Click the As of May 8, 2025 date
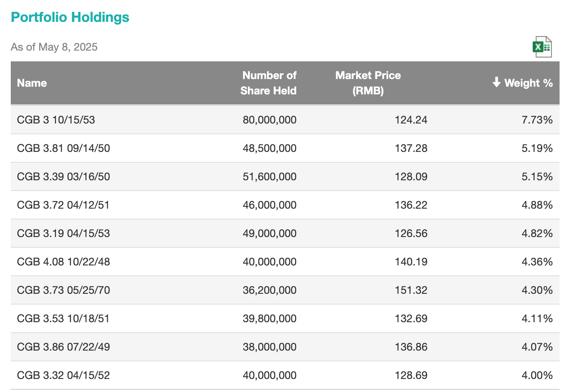Screen dimensions: 568x392 [x=54, y=47]
